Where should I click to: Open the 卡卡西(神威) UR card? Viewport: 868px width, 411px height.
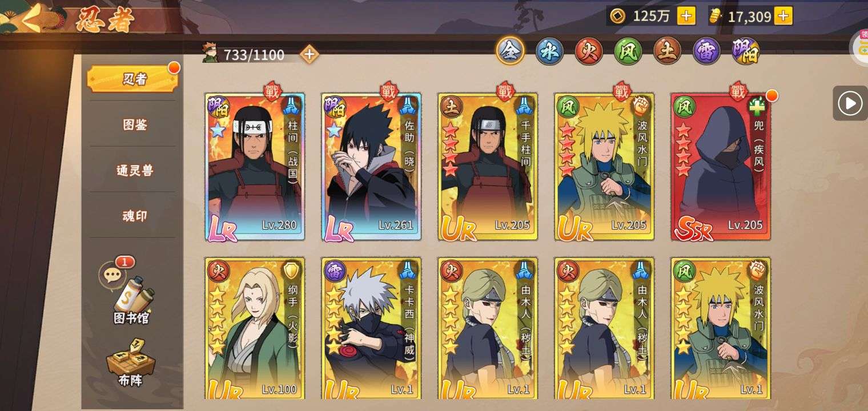[371, 328]
